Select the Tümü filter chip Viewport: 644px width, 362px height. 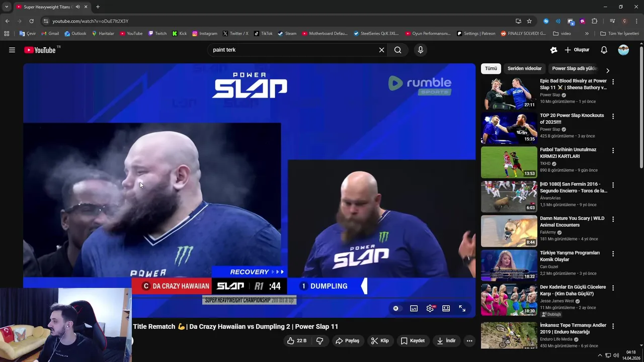(491, 68)
